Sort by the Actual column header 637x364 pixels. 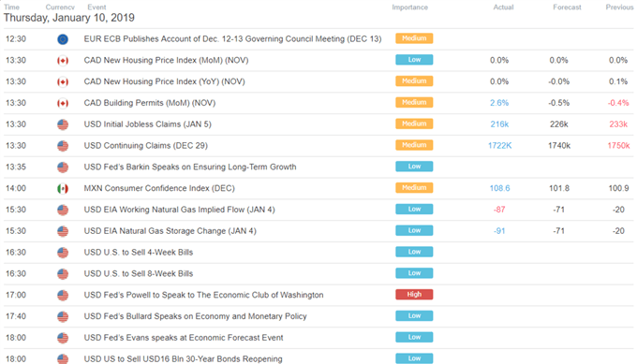pyautogui.click(x=503, y=7)
